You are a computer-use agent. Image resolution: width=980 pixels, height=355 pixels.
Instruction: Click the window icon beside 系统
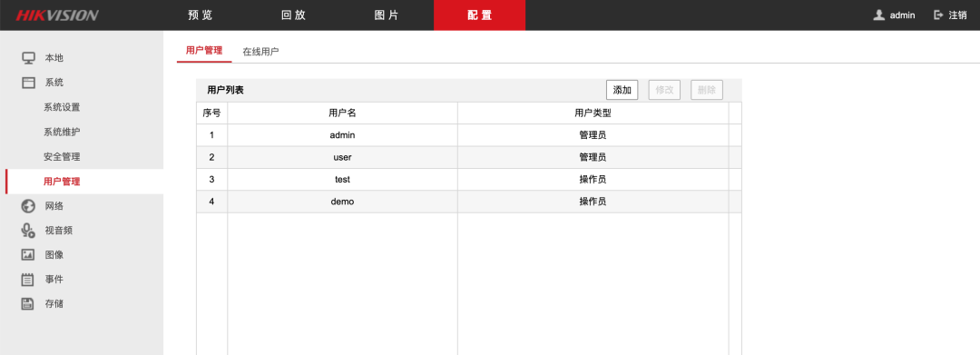[x=28, y=83]
